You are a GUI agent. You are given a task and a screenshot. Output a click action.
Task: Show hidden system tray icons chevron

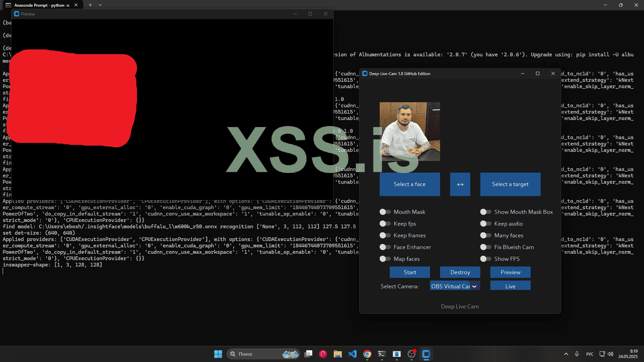(x=566, y=354)
